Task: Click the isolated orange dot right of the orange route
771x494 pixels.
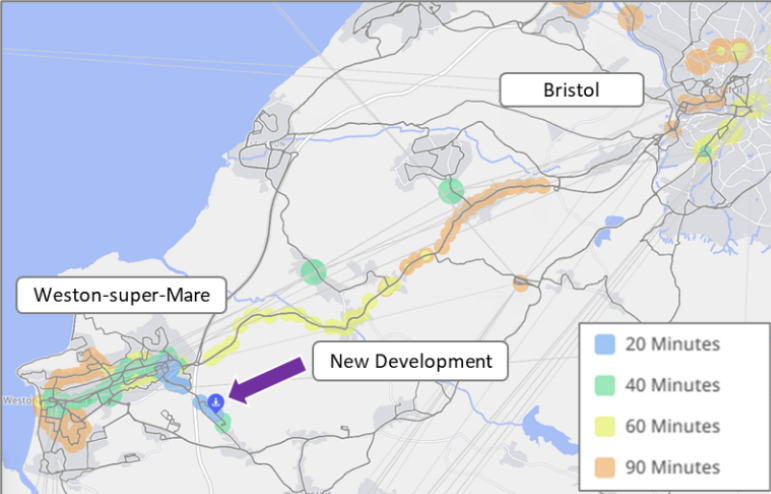Action: 520,284
